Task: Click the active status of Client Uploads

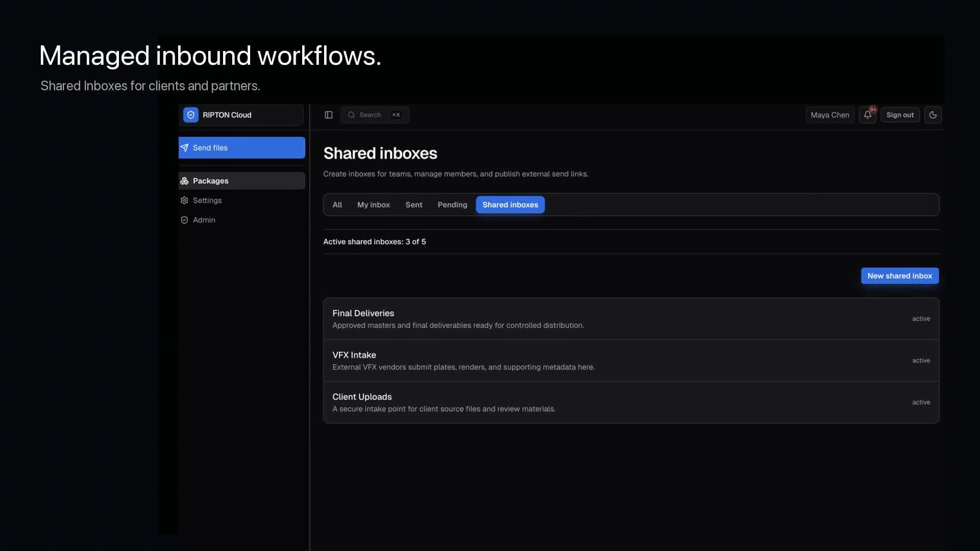Action: pos(921,402)
